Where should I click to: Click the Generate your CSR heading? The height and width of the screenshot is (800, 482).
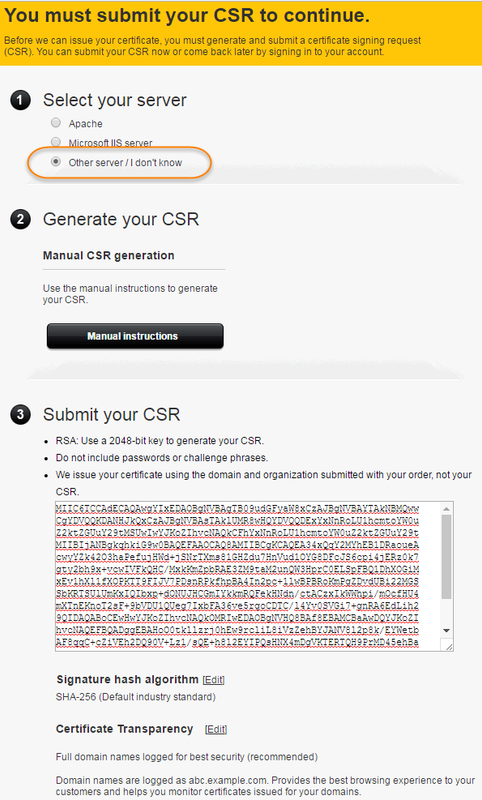click(121, 219)
